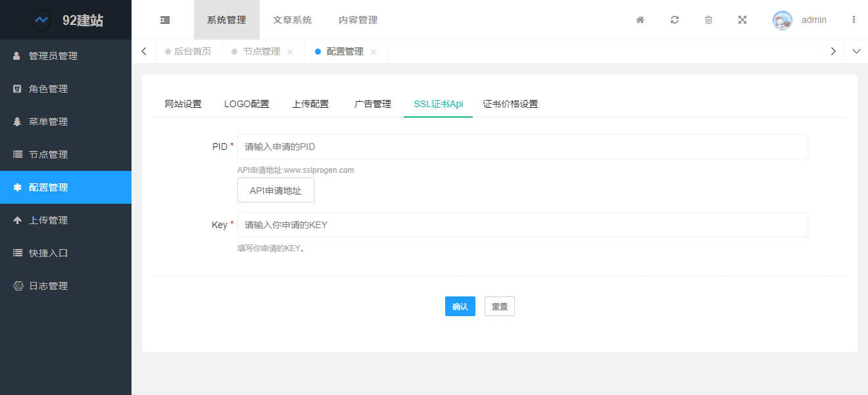This screenshot has height=395, width=868.
Task: Click the hexagon icon beside 日志管理
Action: (x=18, y=286)
